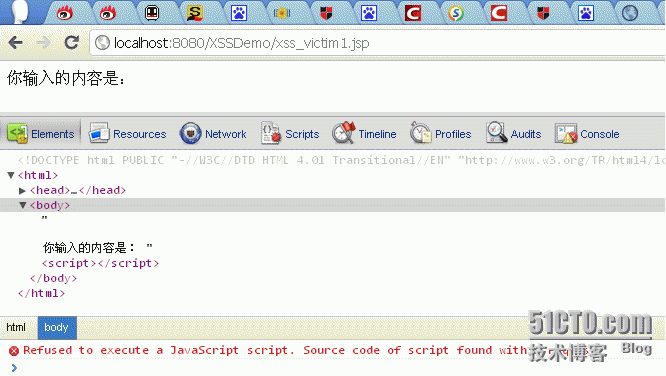Image resolution: width=666 pixels, height=376 pixels.
Task: Click the Profiles clock icon
Action: point(420,133)
